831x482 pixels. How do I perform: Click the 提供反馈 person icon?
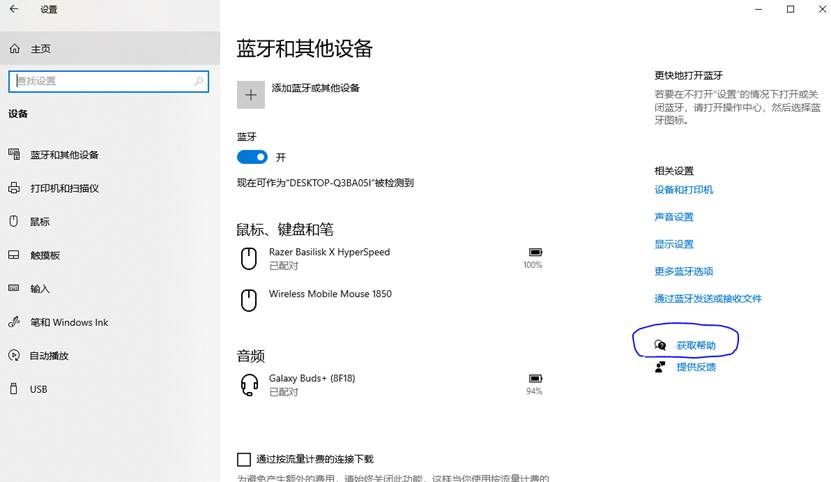660,367
